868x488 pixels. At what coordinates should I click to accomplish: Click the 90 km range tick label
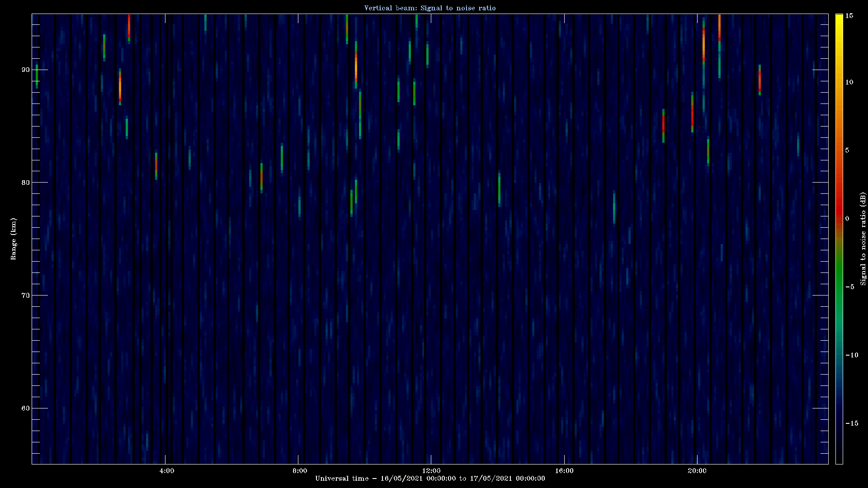click(25, 70)
